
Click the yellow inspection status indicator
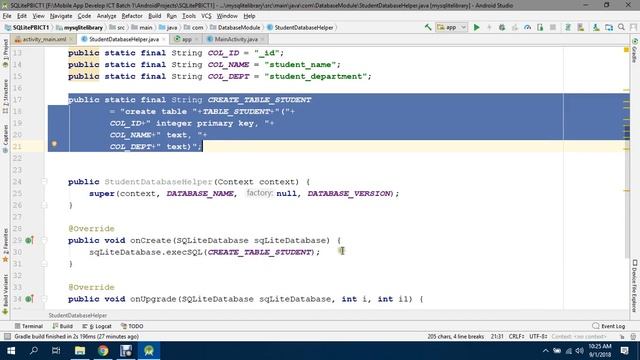pyautogui.click(x=626, y=50)
